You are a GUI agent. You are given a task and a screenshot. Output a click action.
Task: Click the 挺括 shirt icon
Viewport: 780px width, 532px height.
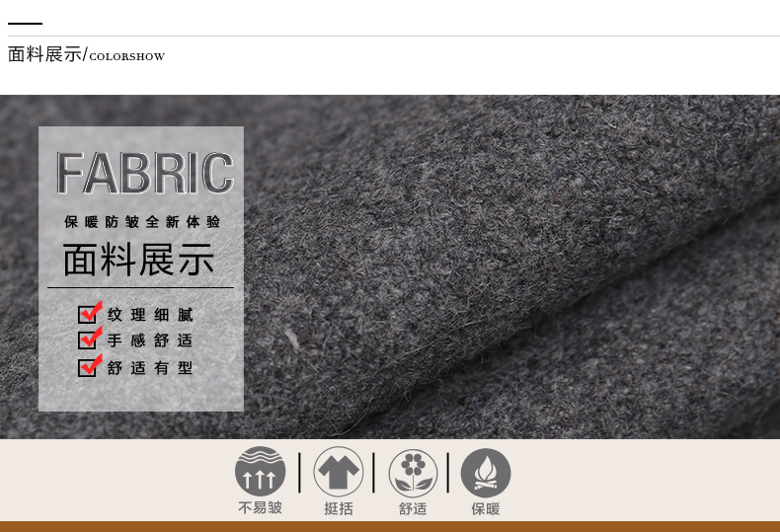click(x=338, y=472)
